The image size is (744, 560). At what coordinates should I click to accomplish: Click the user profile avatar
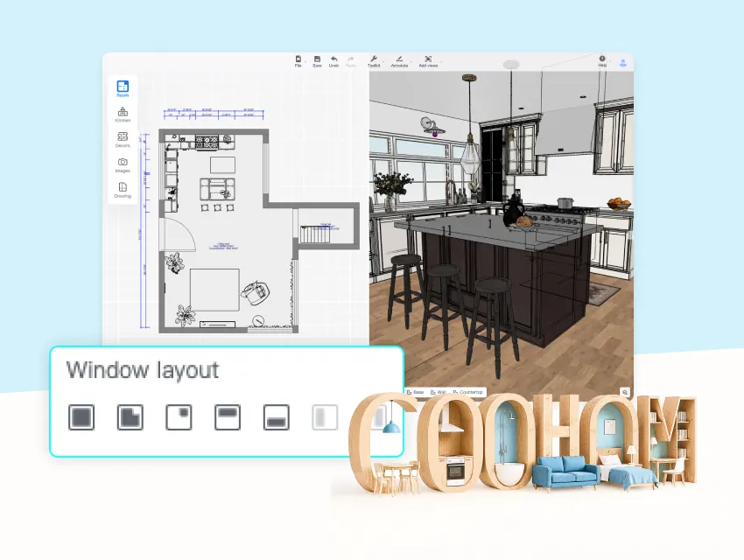tap(623, 62)
